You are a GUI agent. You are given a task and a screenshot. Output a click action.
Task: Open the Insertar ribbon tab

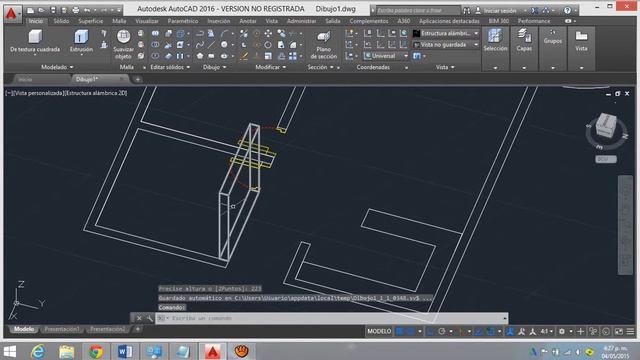click(x=218, y=21)
